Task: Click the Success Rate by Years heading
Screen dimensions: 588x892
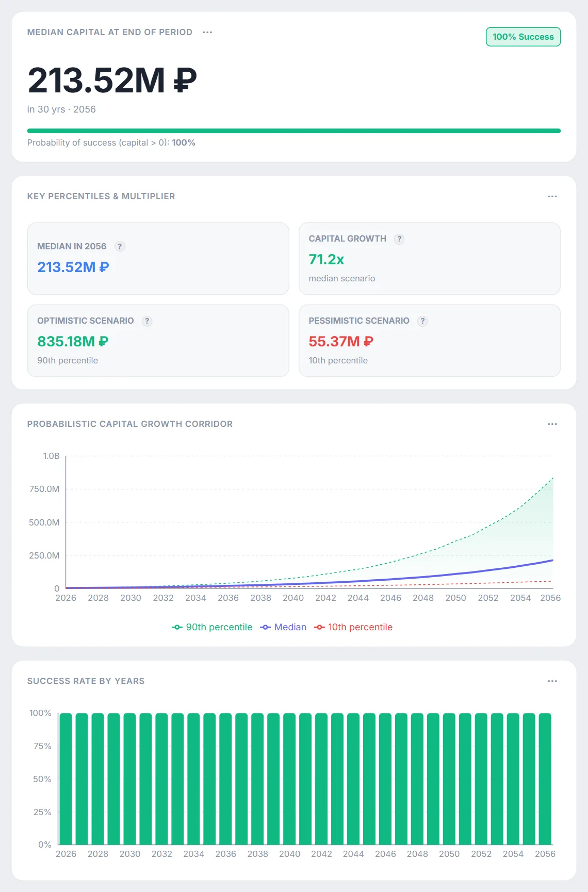Action: [x=86, y=681]
